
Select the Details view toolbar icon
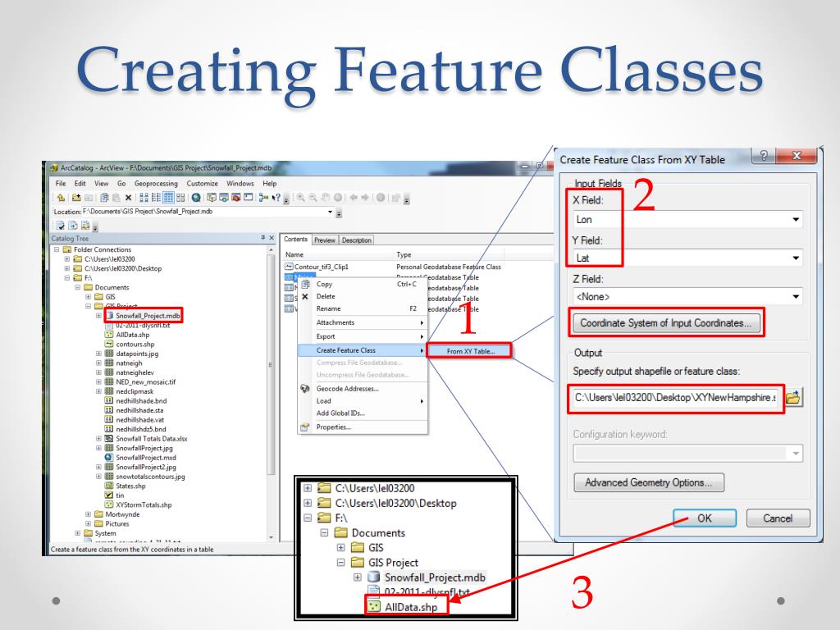pyautogui.click(x=168, y=198)
